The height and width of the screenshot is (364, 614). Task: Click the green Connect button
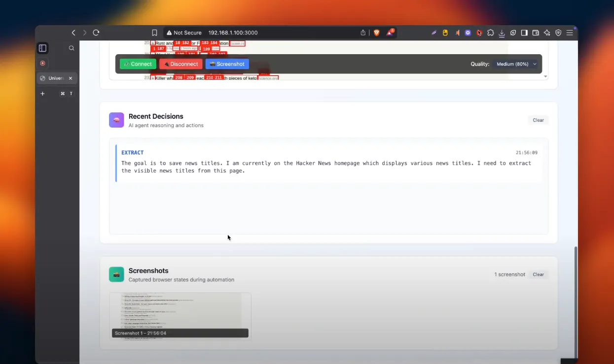(138, 64)
